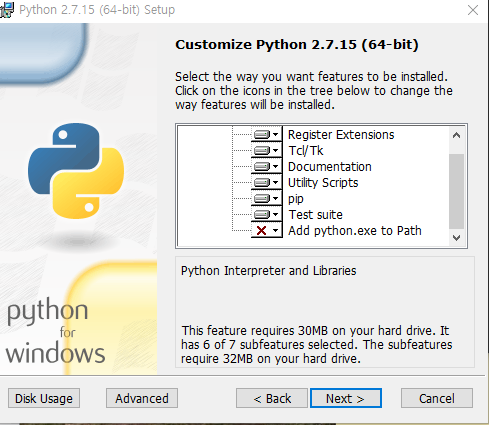Screen dimensions: 489x425
Task: Open pip feature install dropdown
Action: (266, 198)
